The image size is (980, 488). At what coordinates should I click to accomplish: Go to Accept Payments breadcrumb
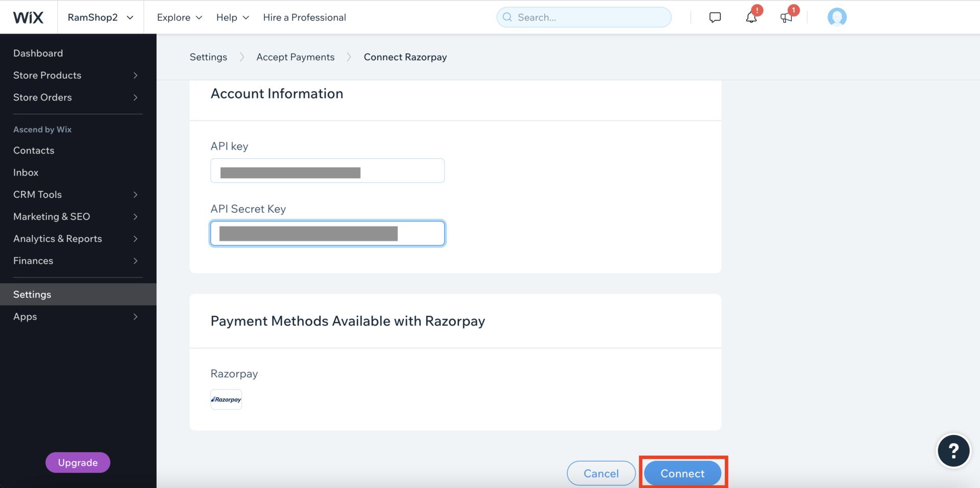(296, 57)
